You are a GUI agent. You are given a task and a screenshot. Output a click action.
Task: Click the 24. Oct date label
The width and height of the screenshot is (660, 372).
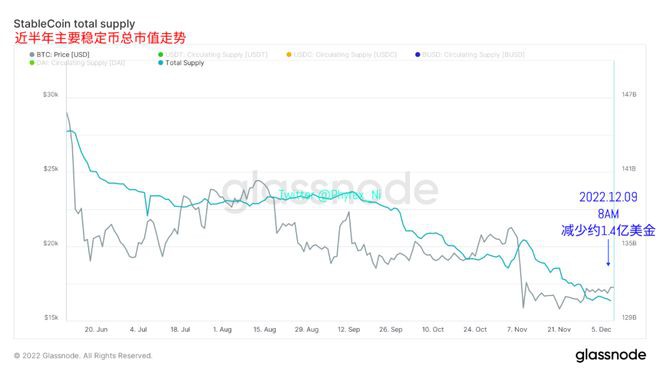pos(475,329)
